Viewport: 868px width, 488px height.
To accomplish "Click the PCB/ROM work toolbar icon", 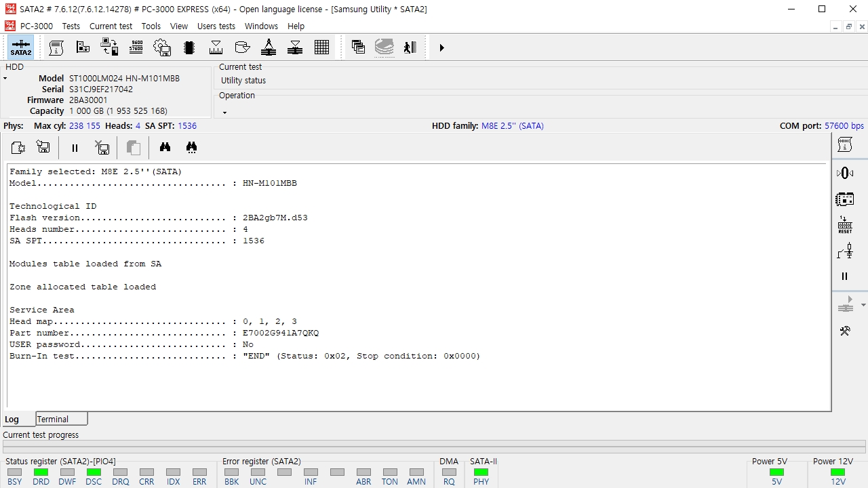I will [83, 47].
